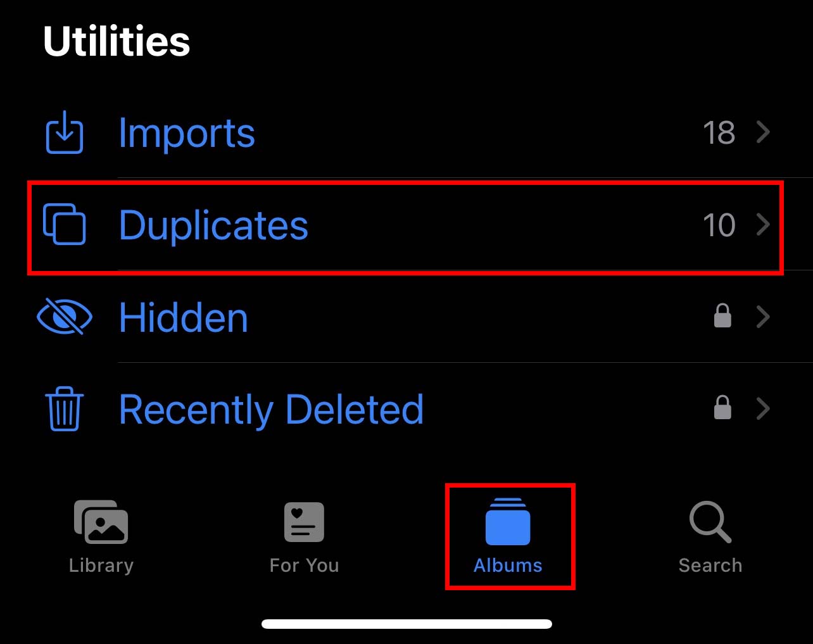
Task: Open Recently Deleted via its chevron
Action: click(x=764, y=409)
